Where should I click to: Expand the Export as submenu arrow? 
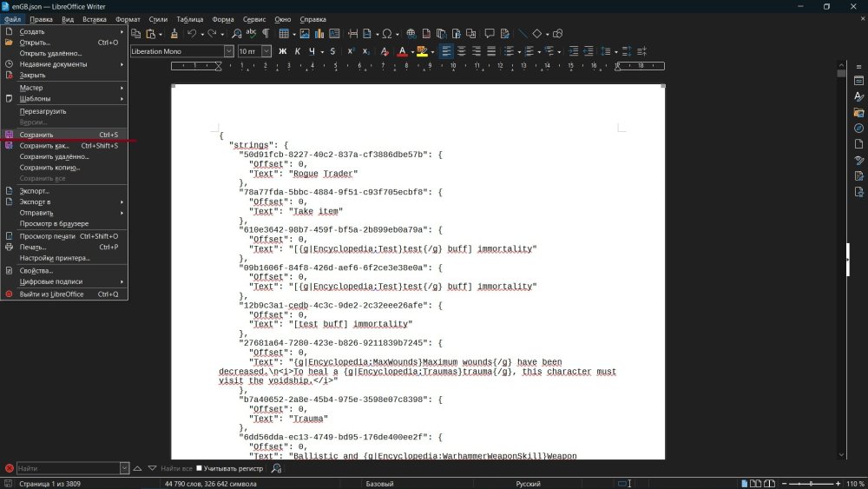122,202
